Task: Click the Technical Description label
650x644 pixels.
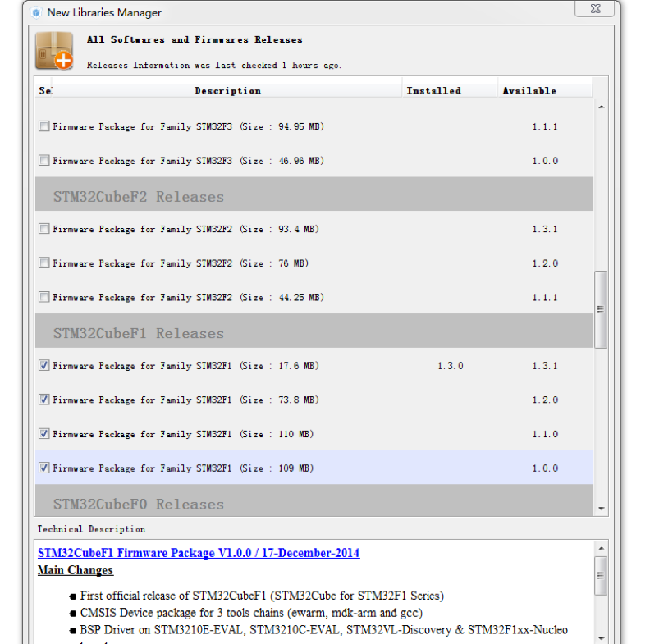Action: click(91, 529)
